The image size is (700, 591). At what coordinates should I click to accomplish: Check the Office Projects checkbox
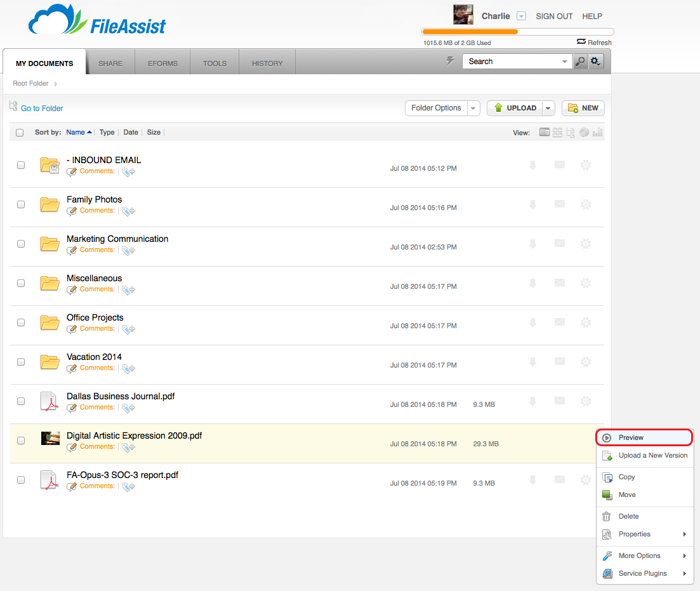pyautogui.click(x=21, y=322)
